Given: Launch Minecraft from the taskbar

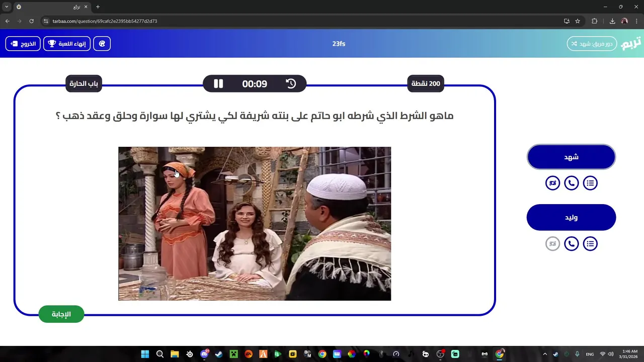Looking at the screenshot, I should pyautogui.click(x=233, y=354).
